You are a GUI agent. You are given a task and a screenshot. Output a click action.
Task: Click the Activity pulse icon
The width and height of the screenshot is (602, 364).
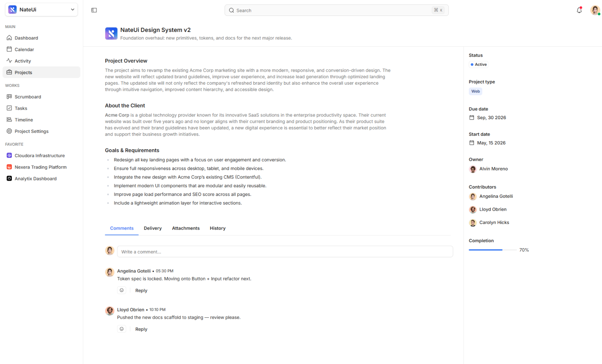pos(10,61)
